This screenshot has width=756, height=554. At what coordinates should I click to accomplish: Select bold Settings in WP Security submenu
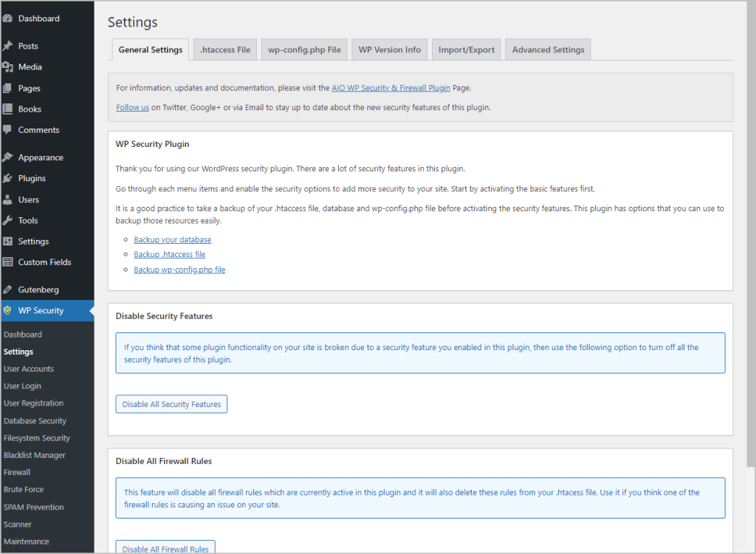pos(18,352)
